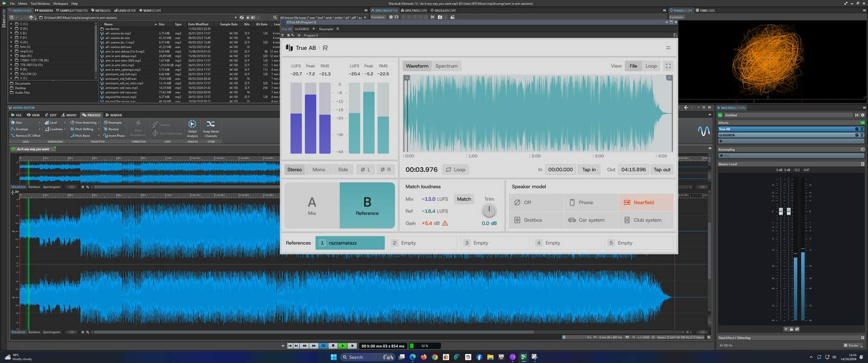Select the Club system speaker model
868x363 pixels.
click(646, 220)
